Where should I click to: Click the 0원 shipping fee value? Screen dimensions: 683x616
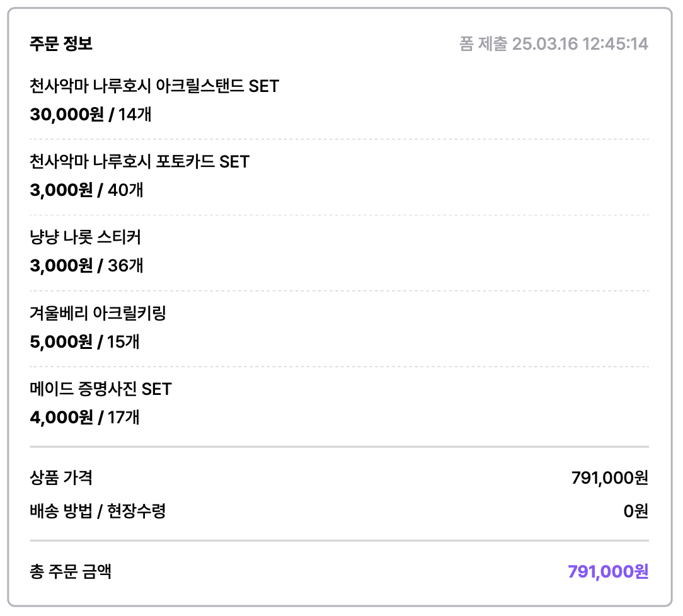coord(636,511)
